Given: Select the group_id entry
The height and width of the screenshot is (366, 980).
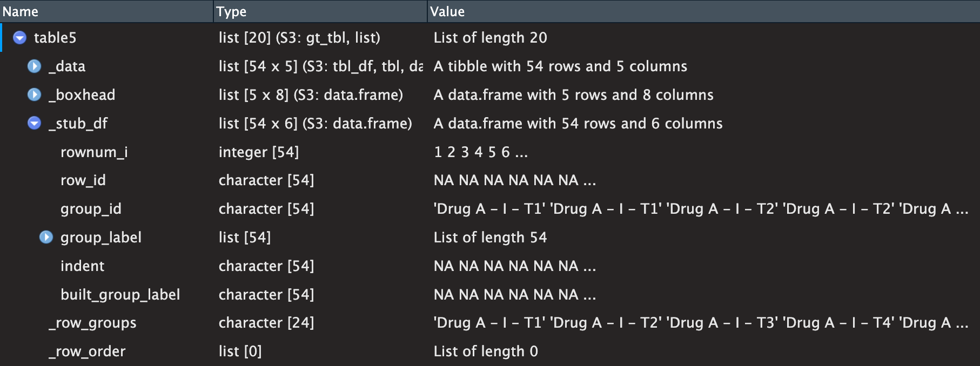Looking at the screenshot, I should pyautogui.click(x=490, y=209).
